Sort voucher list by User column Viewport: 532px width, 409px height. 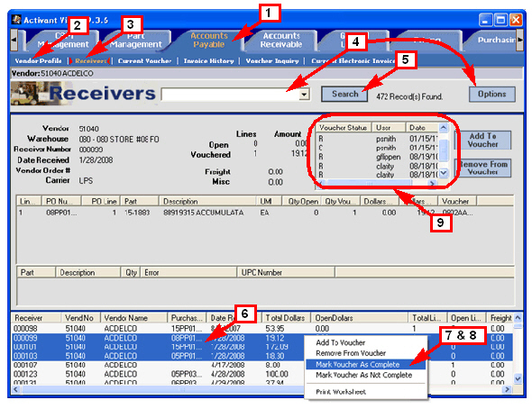[389, 128]
